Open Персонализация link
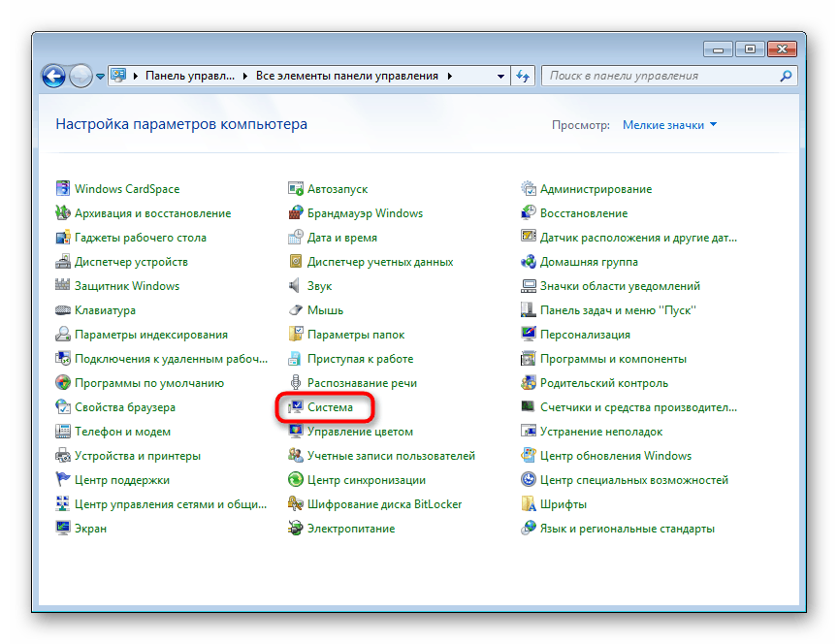Screen dimensions: 838x644 coord(585,335)
